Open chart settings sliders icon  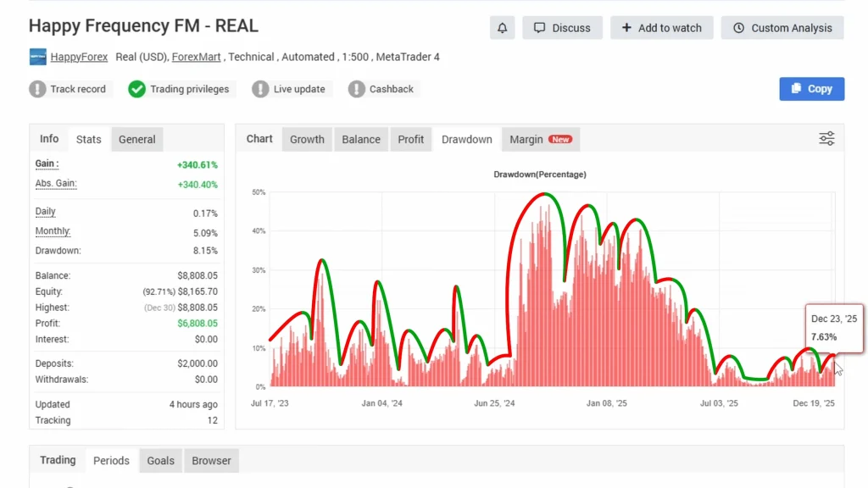point(826,139)
